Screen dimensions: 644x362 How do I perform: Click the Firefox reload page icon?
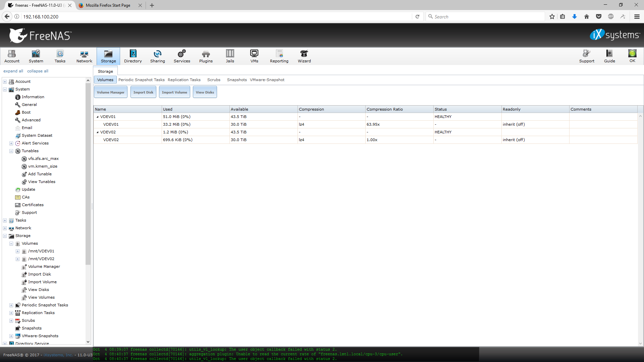(x=417, y=16)
